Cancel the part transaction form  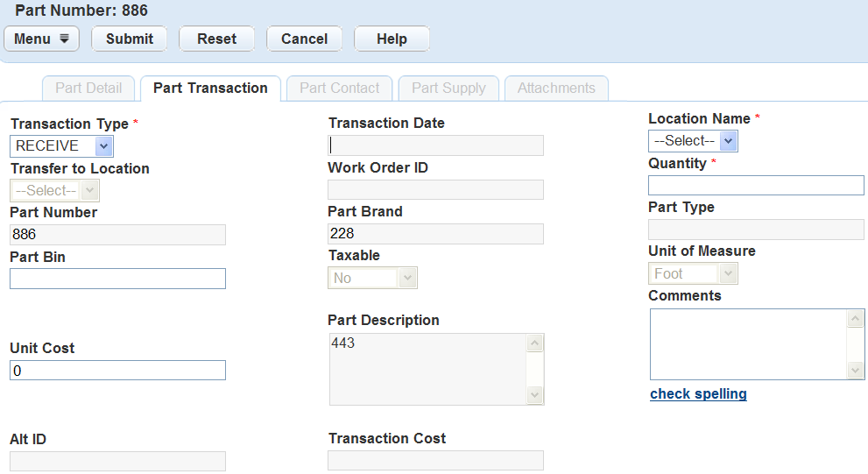coord(304,39)
